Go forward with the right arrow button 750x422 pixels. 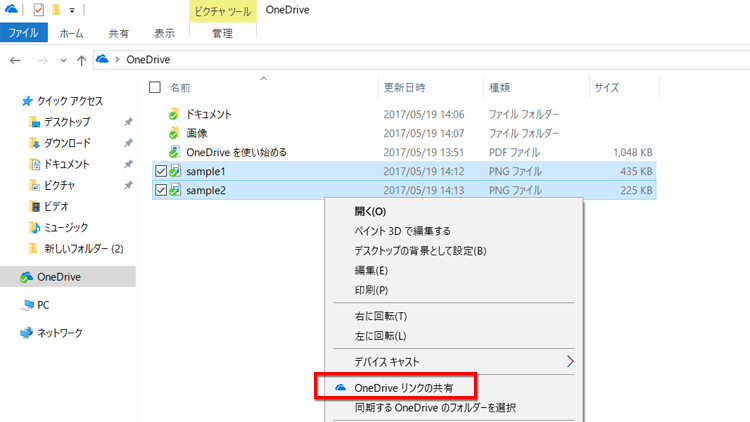(x=42, y=60)
